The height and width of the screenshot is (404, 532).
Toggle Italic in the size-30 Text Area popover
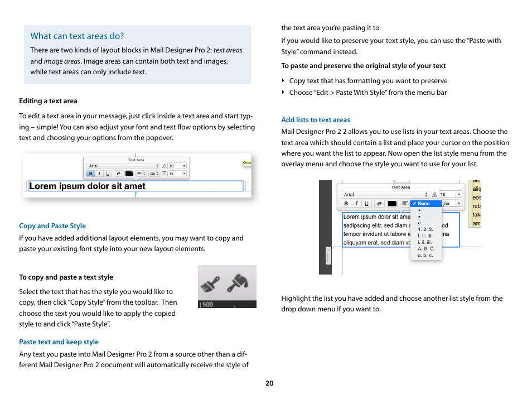point(99,174)
